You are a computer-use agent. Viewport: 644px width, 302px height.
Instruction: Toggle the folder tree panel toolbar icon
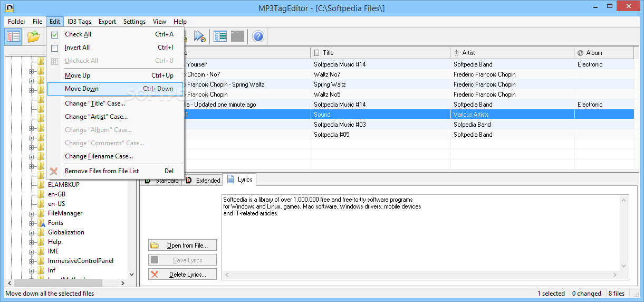[14, 36]
